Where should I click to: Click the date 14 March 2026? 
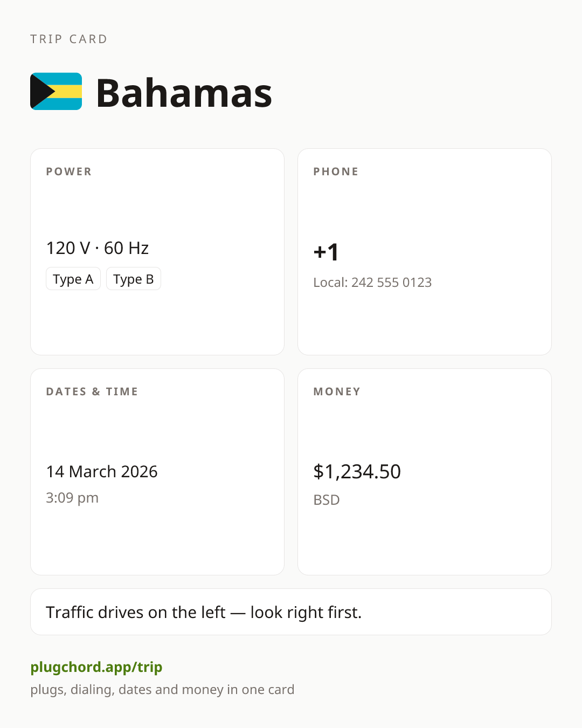pyautogui.click(x=102, y=472)
